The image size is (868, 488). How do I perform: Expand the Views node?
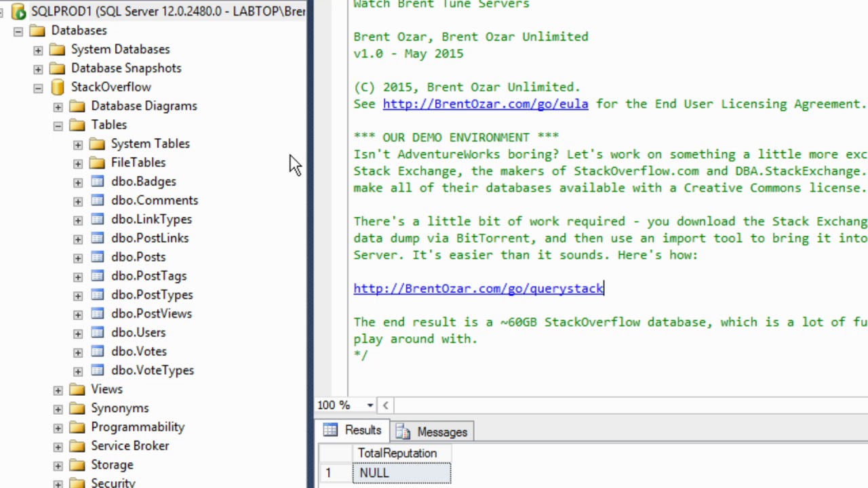tap(58, 390)
